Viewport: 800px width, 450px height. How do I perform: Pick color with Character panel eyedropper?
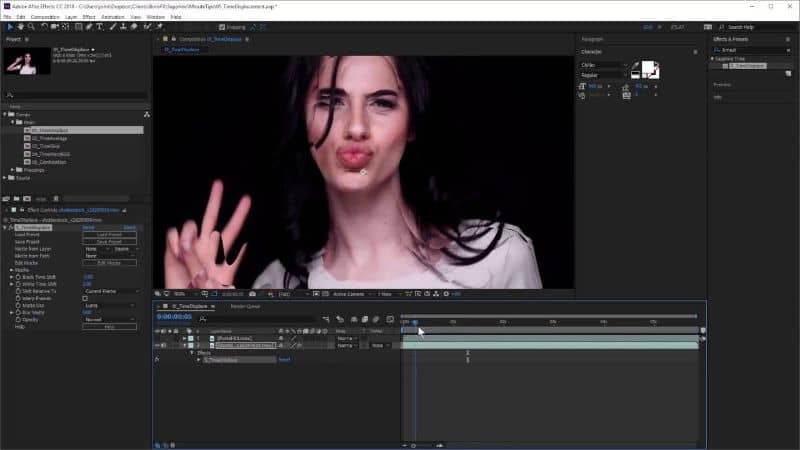coord(635,65)
